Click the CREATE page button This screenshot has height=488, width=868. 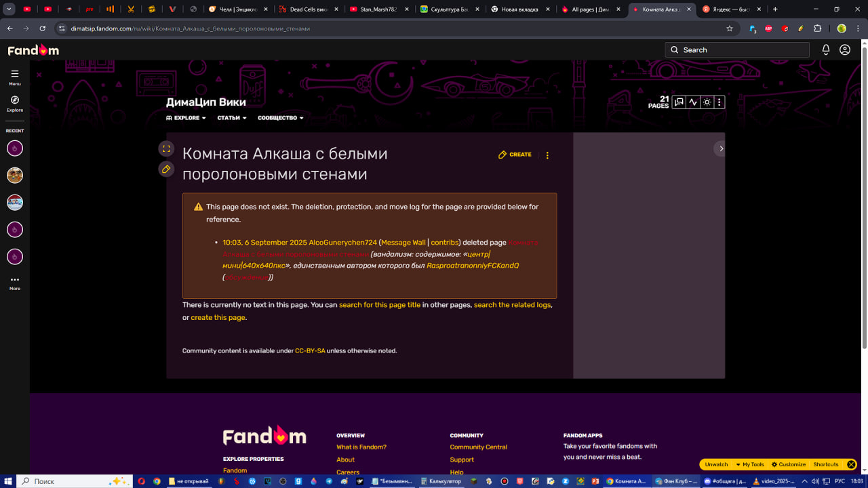[x=515, y=155]
